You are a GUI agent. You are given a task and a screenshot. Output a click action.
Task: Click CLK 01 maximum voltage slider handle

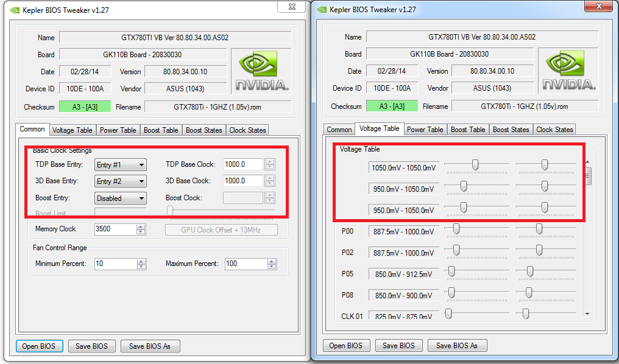(x=526, y=314)
